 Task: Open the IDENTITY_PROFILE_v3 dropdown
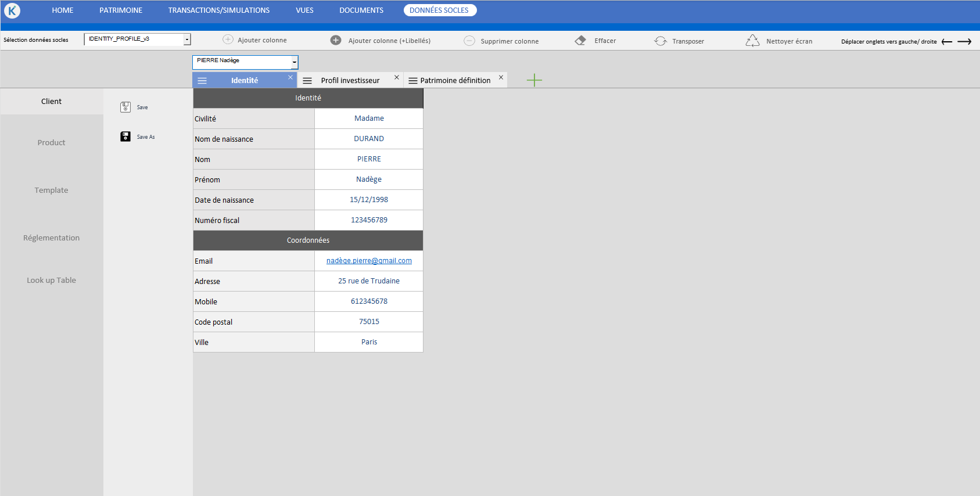pyautogui.click(x=187, y=39)
